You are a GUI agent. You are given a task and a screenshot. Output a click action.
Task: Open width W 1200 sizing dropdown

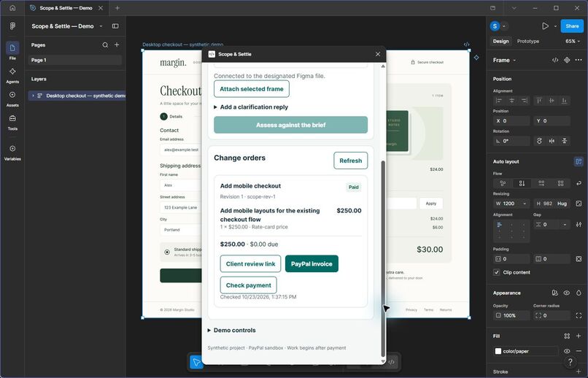(525, 204)
